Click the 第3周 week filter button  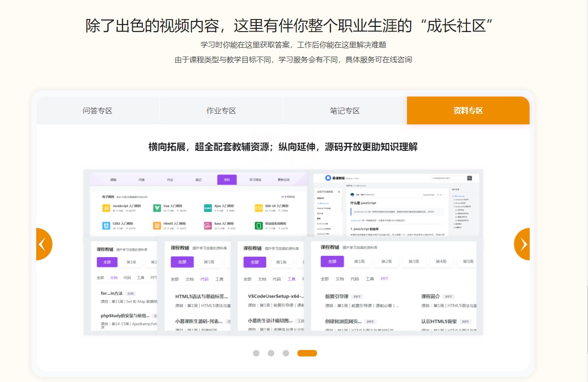[x=414, y=262]
